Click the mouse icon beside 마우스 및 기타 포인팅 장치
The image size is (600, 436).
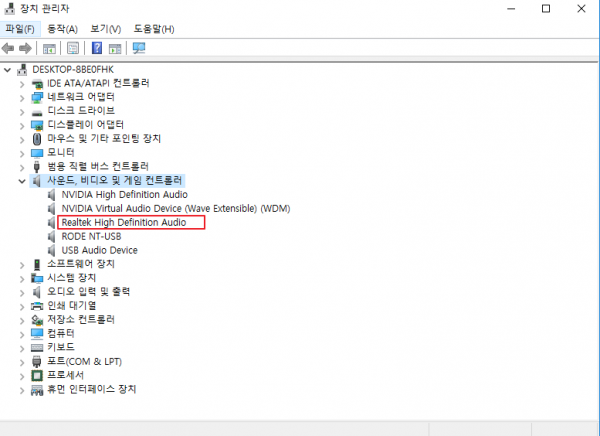pyautogui.click(x=37, y=139)
